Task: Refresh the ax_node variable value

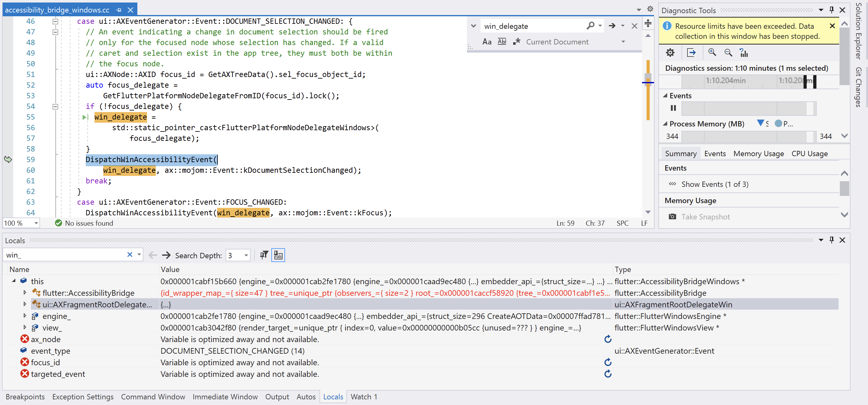Action: 608,339
